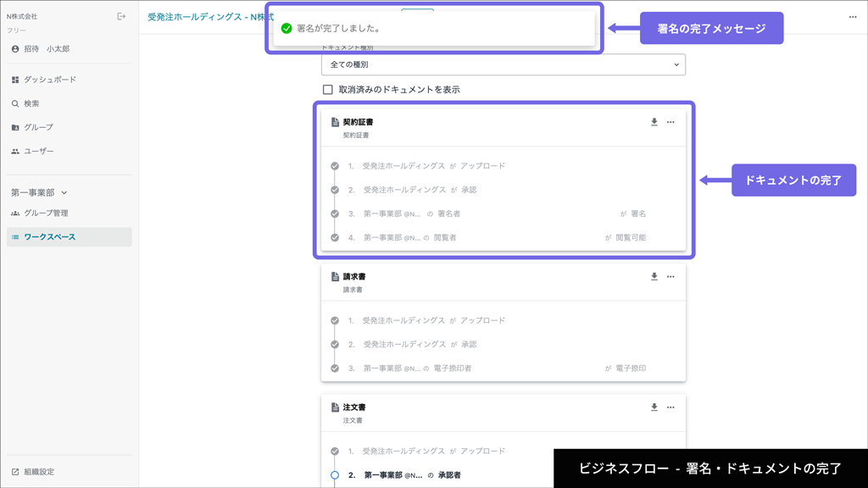This screenshot has width=868, height=488.
Task: Select ワークスペース in the sidebar
Action: [x=69, y=237]
